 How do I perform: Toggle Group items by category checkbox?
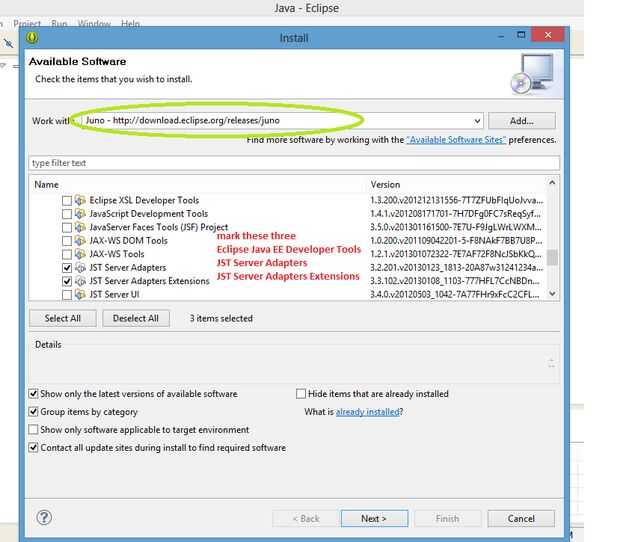(34, 412)
